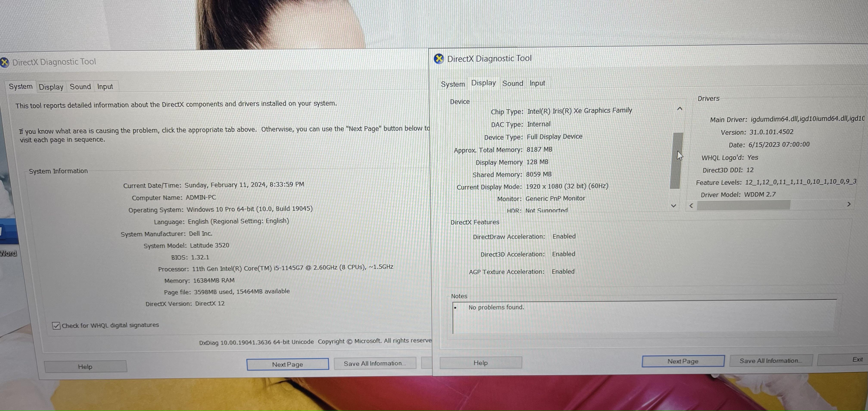Open the Input tab in the left window

105,87
